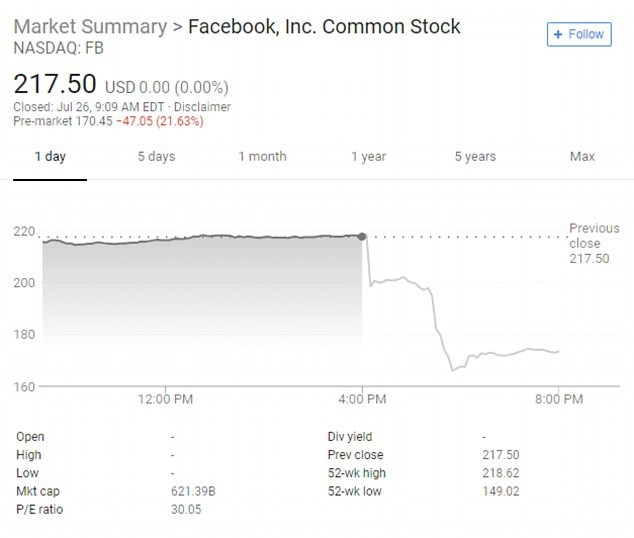Switch to the 5 days tab
This screenshot has width=634, height=538.
pos(156,156)
